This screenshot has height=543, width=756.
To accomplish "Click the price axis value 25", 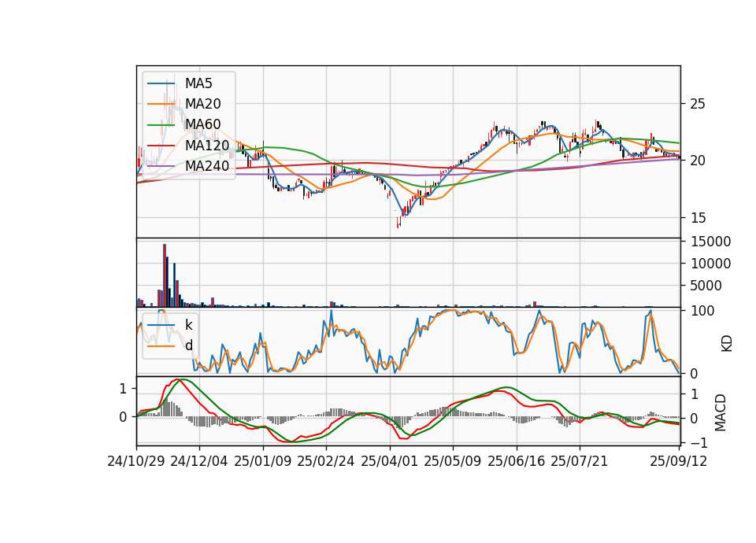I will (x=698, y=104).
